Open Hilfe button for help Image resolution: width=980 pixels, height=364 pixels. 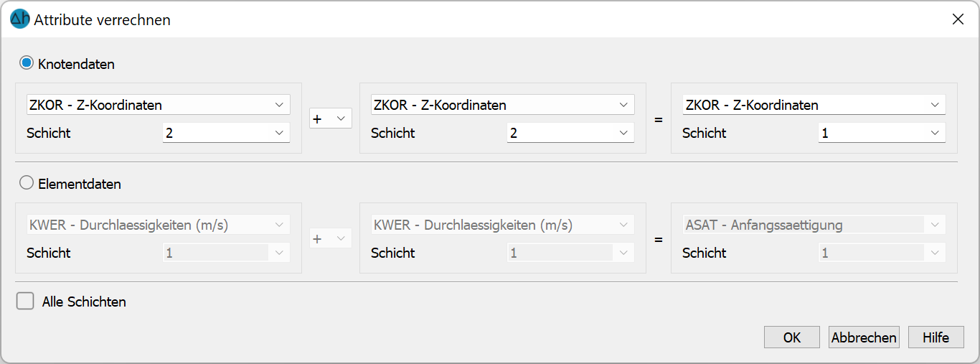[936, 337]
